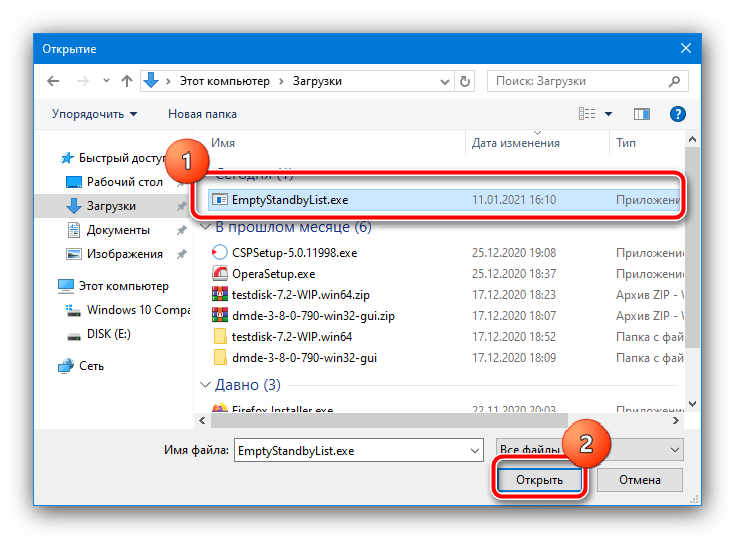Click the magnifier search icon
Screen dimensions: 735x539
click(x=674, y=82)
